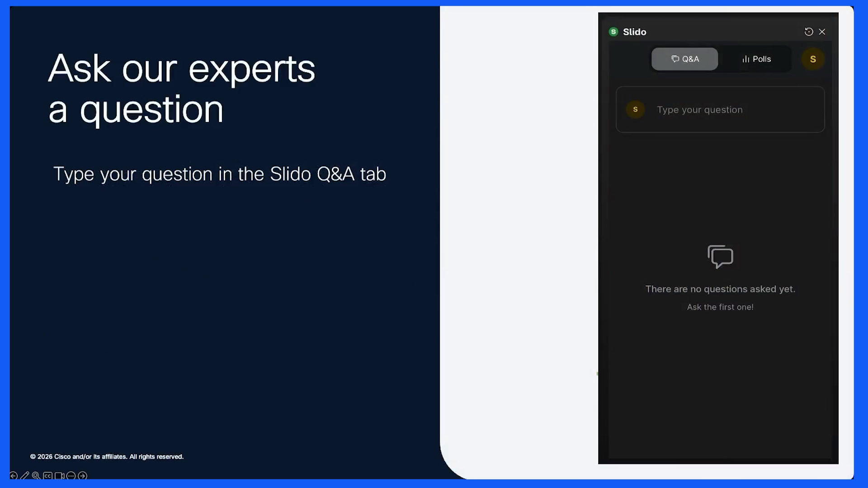The width and height of the screenshot is (868, 488).
Task: Click the no questions asked yet message
Action: pyautogui.click(x=720, y=289)
